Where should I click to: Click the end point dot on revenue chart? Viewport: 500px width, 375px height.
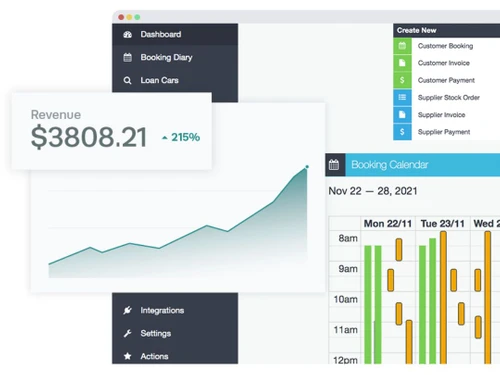coord(307,167)
